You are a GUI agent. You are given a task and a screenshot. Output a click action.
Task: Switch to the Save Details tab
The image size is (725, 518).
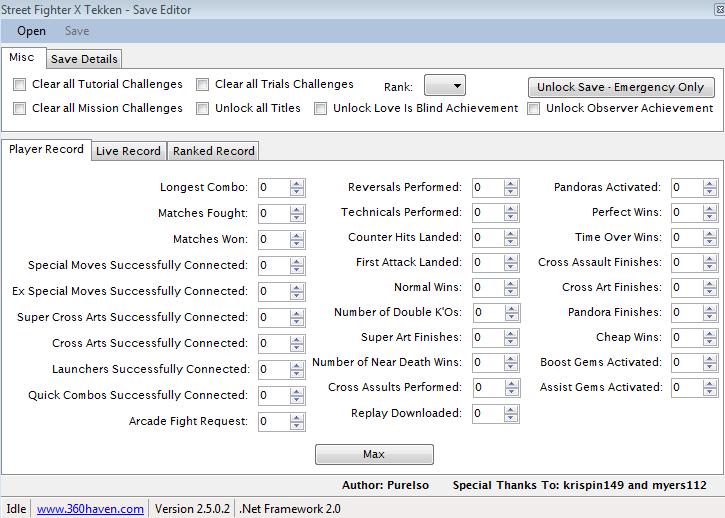[84, 59]
